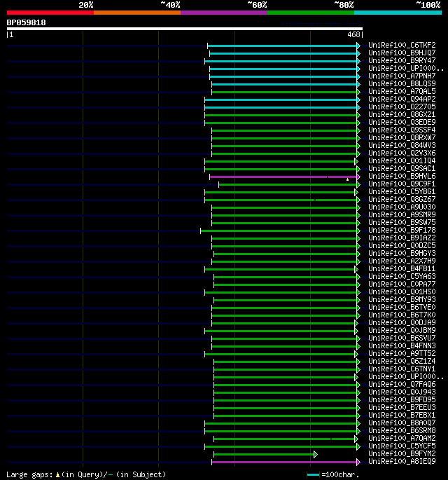Click the UniRef100_O22705 label

click(402, 107)
